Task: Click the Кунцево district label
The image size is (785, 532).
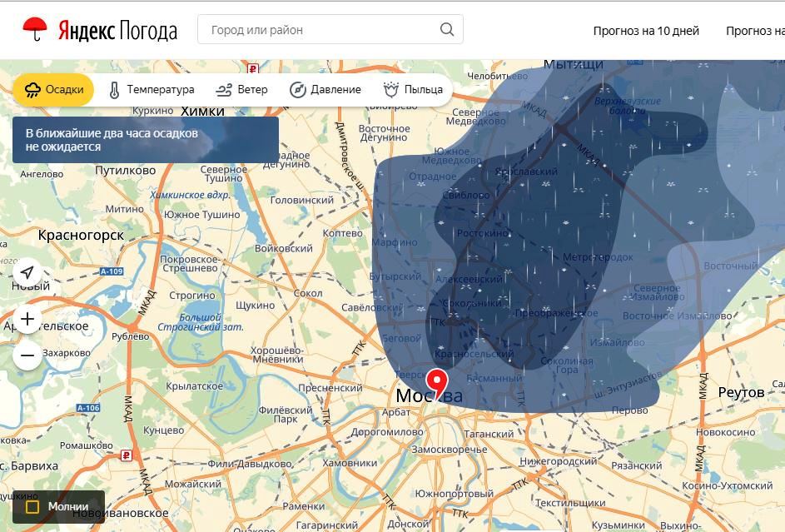Action: click(164, 430)
